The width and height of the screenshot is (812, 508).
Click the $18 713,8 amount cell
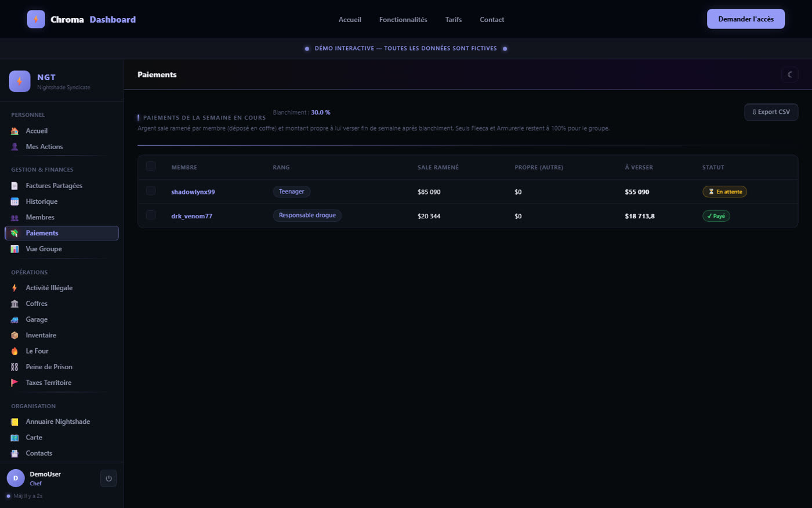640,216
